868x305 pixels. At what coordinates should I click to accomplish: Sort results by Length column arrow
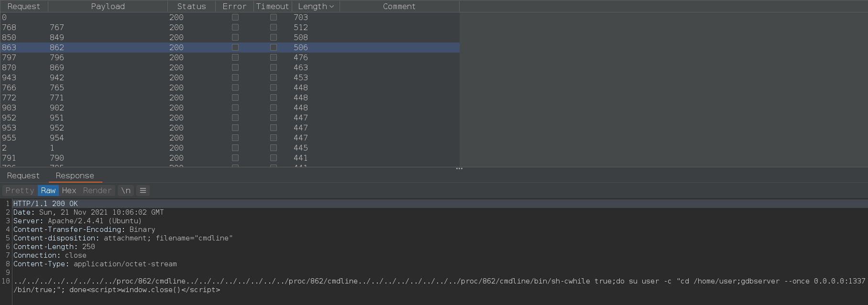point(331,6)
